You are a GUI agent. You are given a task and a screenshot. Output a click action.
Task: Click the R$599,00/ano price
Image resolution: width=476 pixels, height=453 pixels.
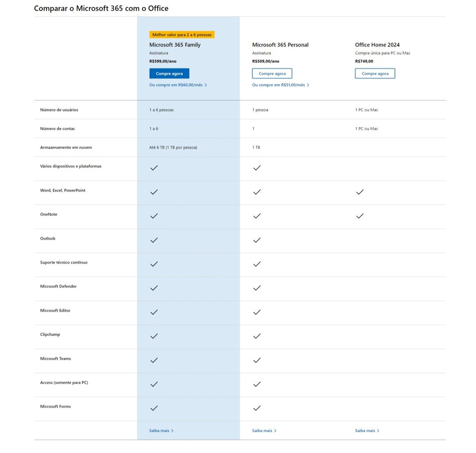163,61
